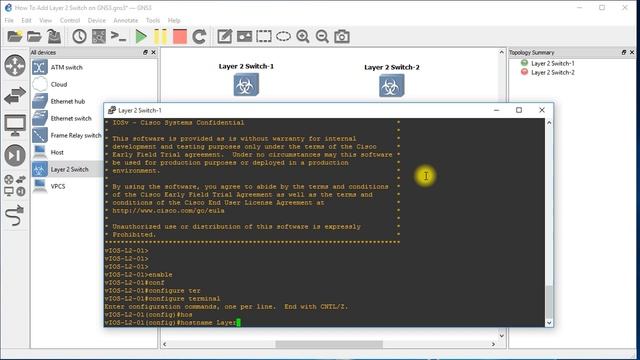
Task: Stop all devices with red square button
Action: click(180, 37)
